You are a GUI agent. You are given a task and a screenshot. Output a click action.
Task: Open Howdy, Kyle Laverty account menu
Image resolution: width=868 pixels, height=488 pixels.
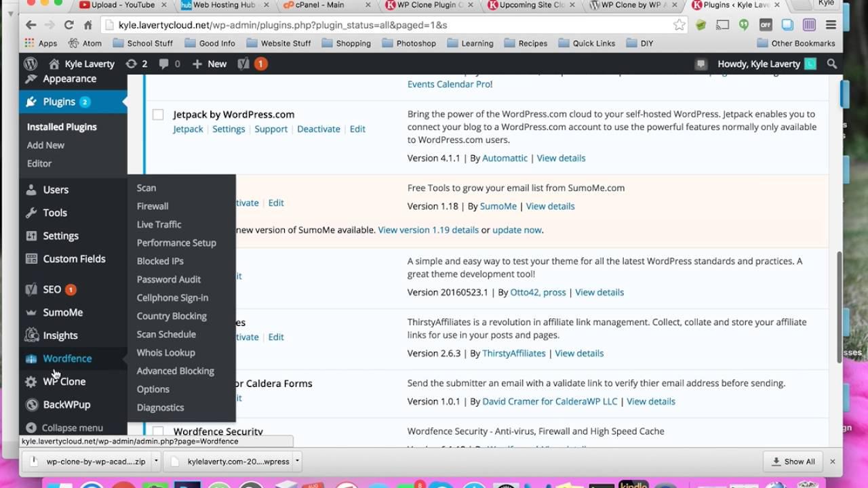coord(767,64)
